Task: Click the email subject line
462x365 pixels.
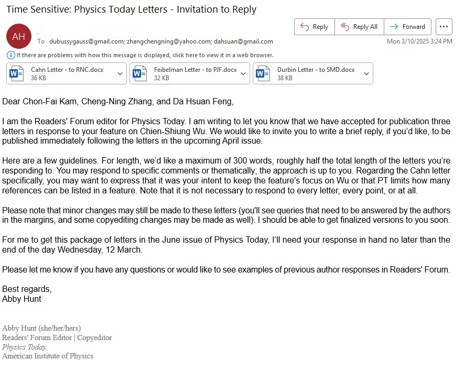Action: (x=131, y=9)
